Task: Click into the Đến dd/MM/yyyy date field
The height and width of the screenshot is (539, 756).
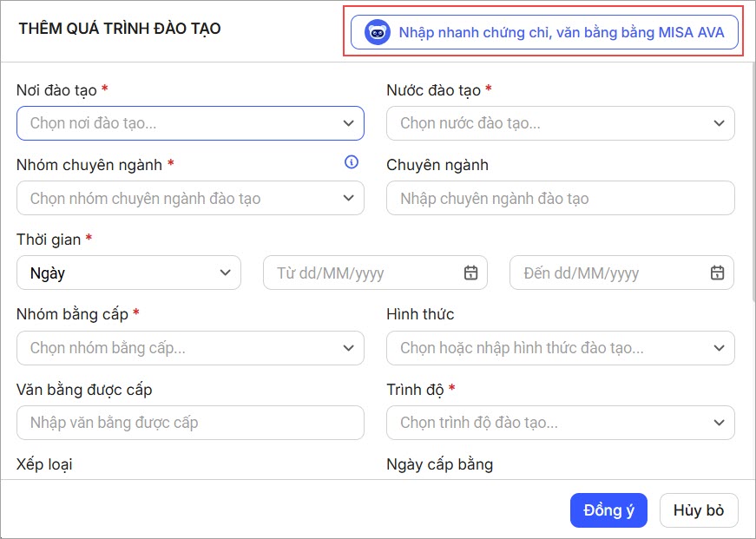Action: (611, 273)
